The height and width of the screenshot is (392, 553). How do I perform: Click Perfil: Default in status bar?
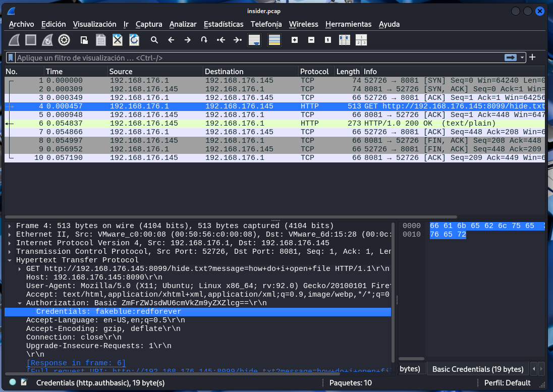507,383
